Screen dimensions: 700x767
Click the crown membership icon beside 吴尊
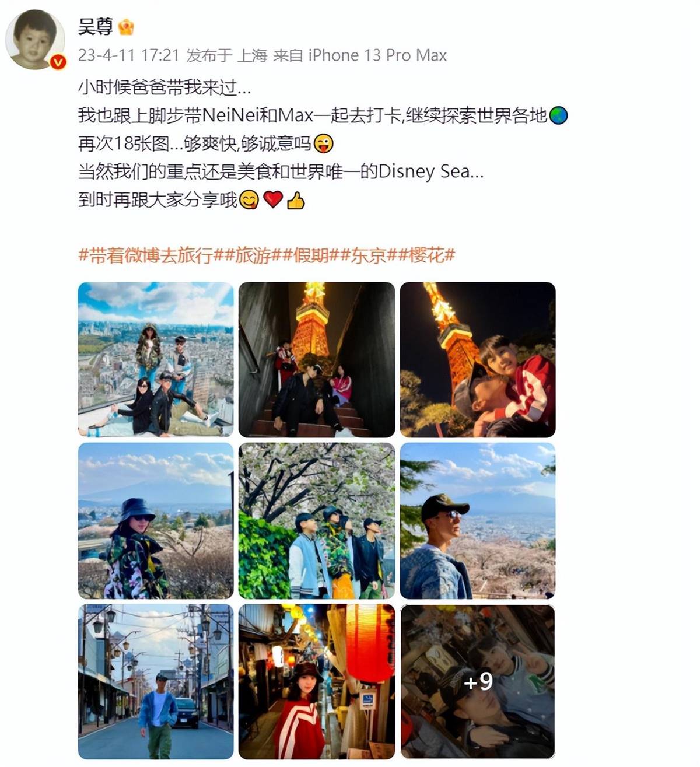[x=126, y=27]
